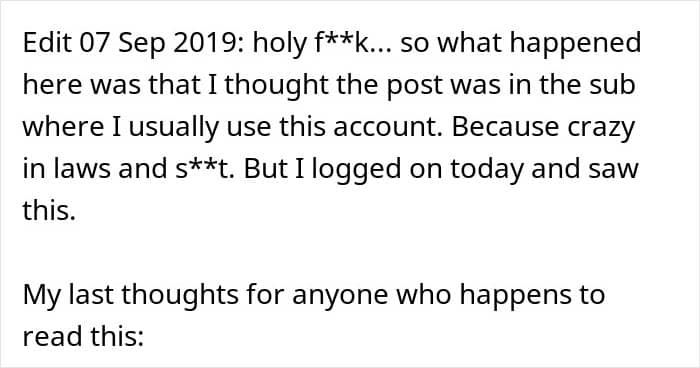700x368 pixels.
Task: Click the word "Because"
Action: click(x=505, y=127)
